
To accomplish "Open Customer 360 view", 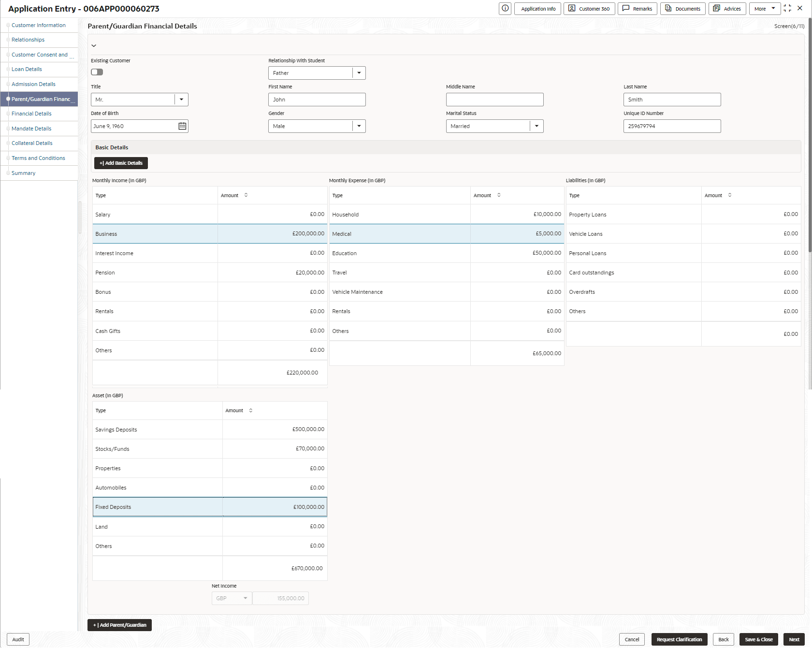I will 589,9.
